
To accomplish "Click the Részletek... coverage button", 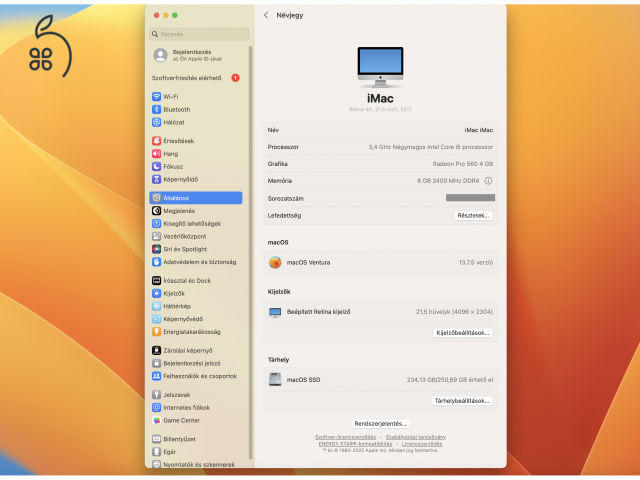I will pos(473,216).
